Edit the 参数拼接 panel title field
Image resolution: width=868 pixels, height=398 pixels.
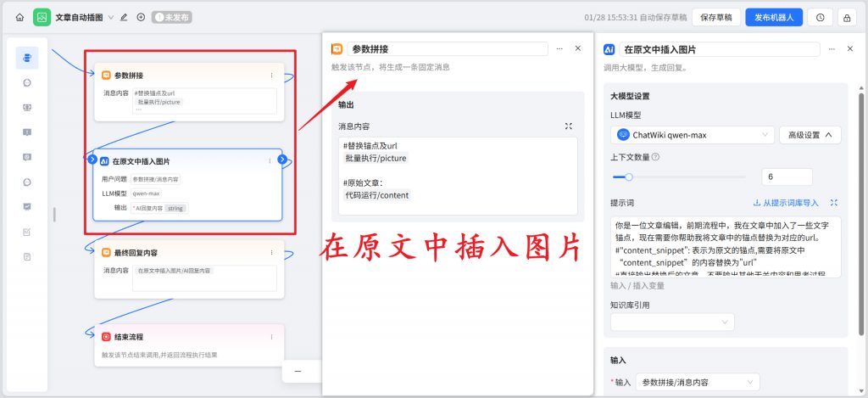tap(448, 48)
